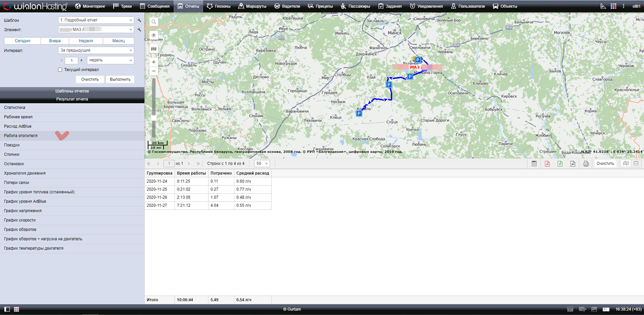Zoom in on the map with plus button
Viewport: 644px width, 315px height.
pos(154,62)
